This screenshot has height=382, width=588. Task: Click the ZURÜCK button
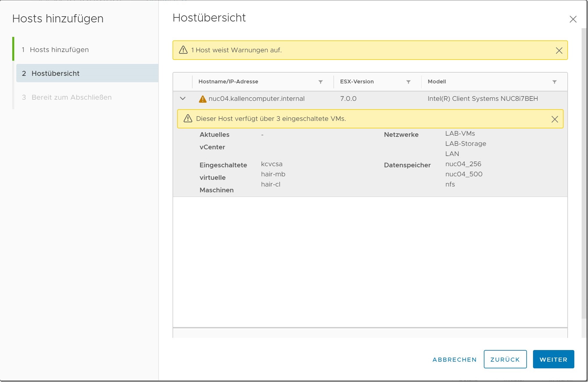click(x=505, y=359)
